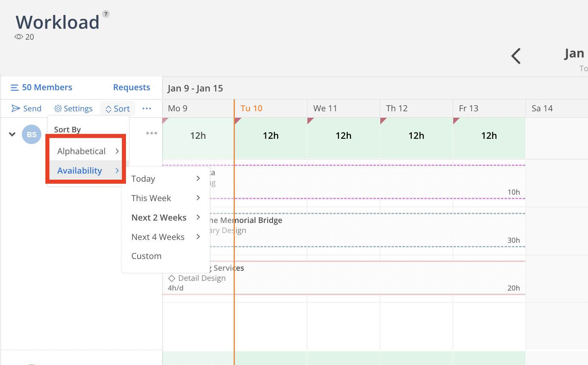Click the help question mark beside Workload title
Screen dimensions: 588x365
point(105,13)
